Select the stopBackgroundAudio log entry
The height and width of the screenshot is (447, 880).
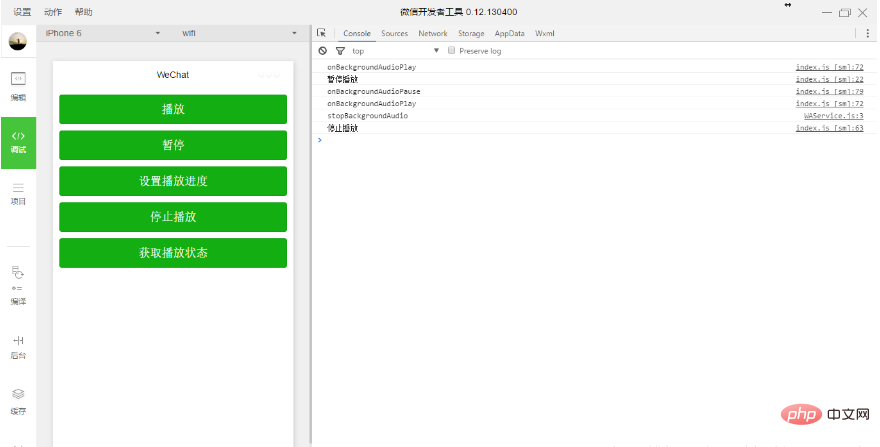click(368, 116)
